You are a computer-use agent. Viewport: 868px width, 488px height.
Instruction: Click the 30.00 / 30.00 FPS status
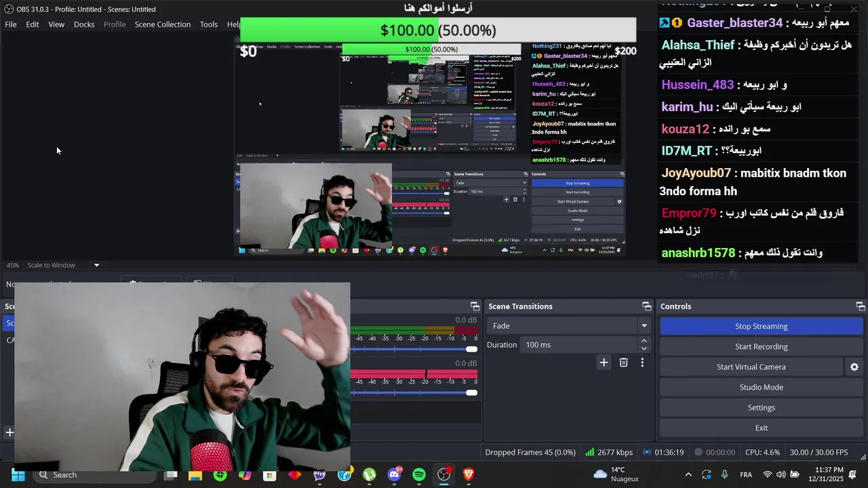[818, 452]
